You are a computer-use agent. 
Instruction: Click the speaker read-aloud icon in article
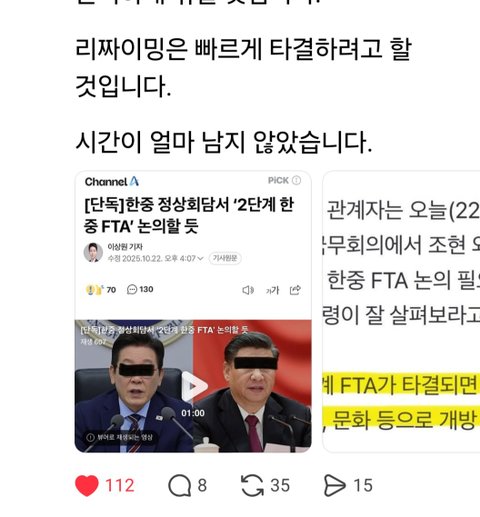(248, 290)
